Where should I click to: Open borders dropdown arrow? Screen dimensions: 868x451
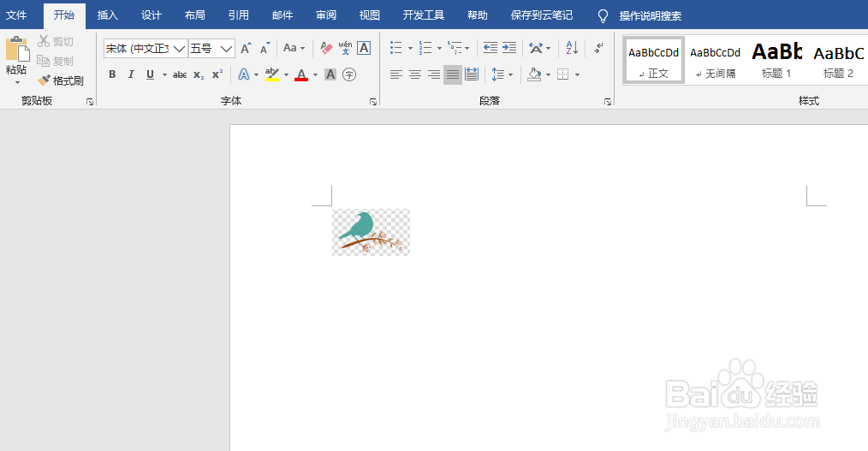point(577,74)
